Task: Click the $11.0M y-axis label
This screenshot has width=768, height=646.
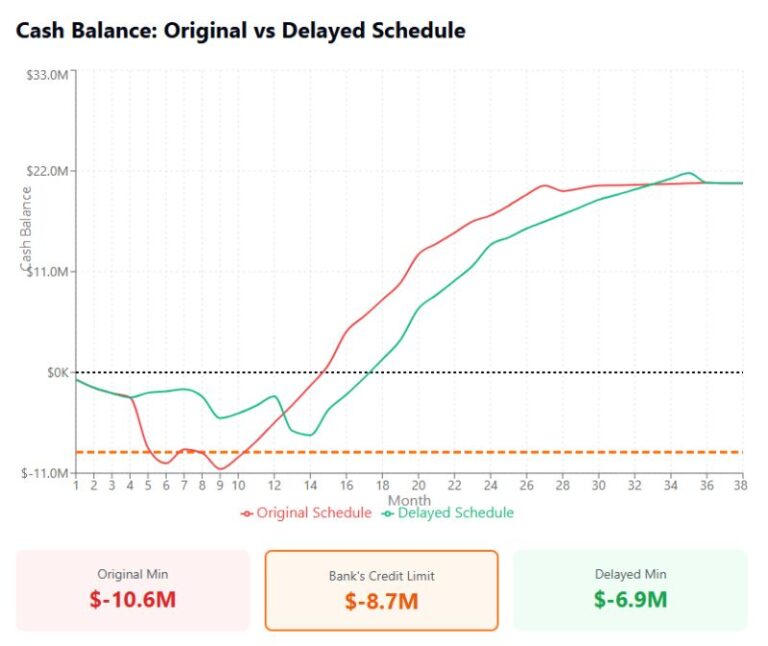Action: click(x=46, y=272)
